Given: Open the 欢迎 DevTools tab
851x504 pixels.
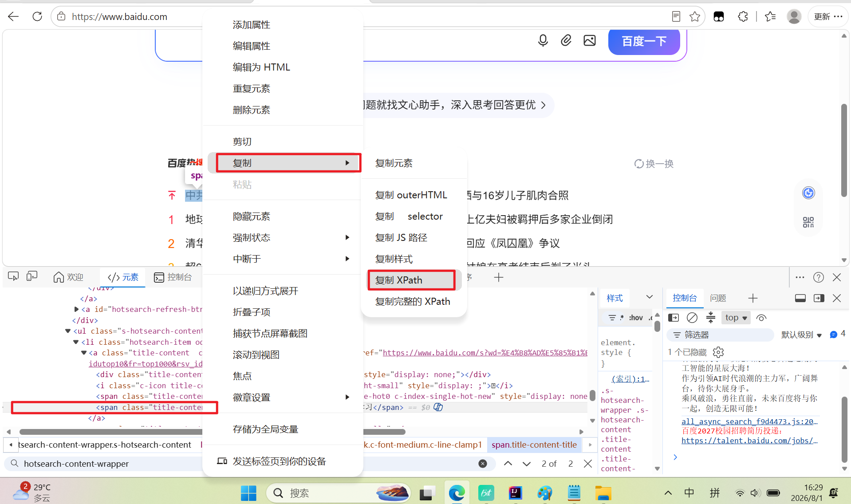Looking at the screenshot, I should point(68,277).
